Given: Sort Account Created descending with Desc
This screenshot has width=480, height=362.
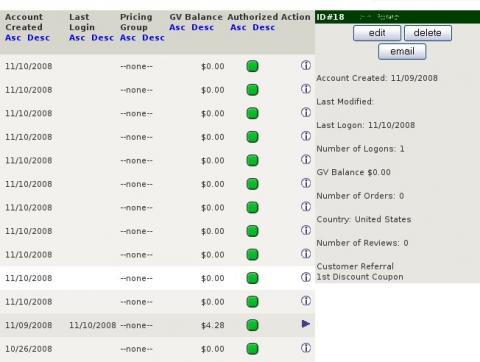Looking at the screenshot, I should [39, 38].
